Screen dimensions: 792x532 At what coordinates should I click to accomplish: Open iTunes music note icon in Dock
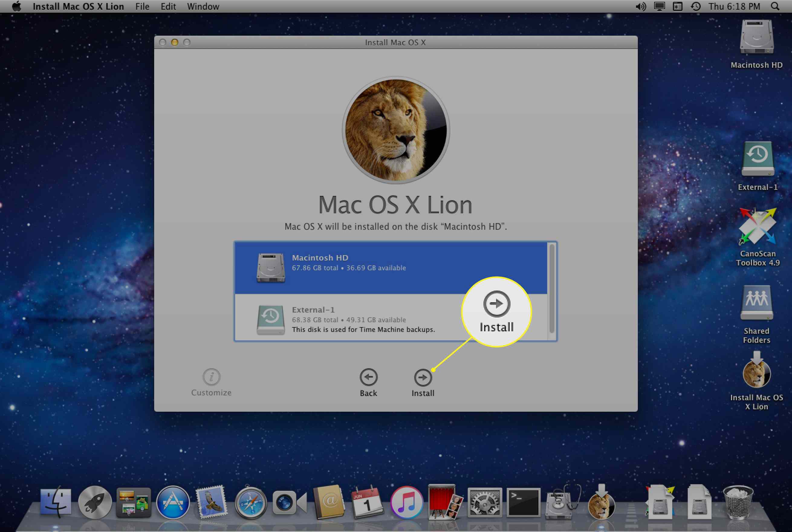(407, 503)
